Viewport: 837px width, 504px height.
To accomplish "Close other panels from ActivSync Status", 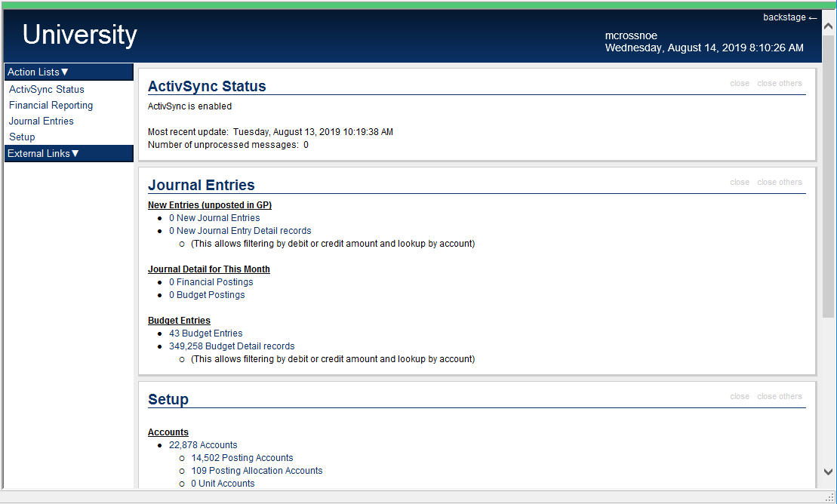I will pyautogui.click(x=779, y=84).
